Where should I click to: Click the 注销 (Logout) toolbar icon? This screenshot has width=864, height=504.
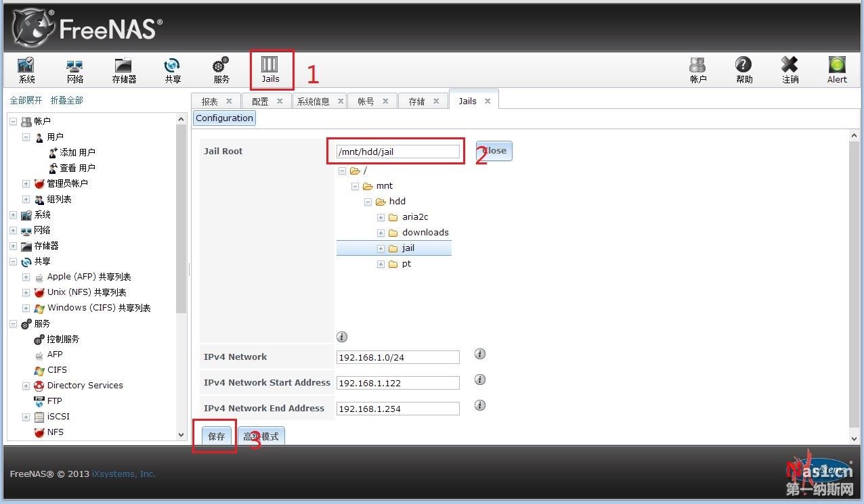(x=790, y=70)
